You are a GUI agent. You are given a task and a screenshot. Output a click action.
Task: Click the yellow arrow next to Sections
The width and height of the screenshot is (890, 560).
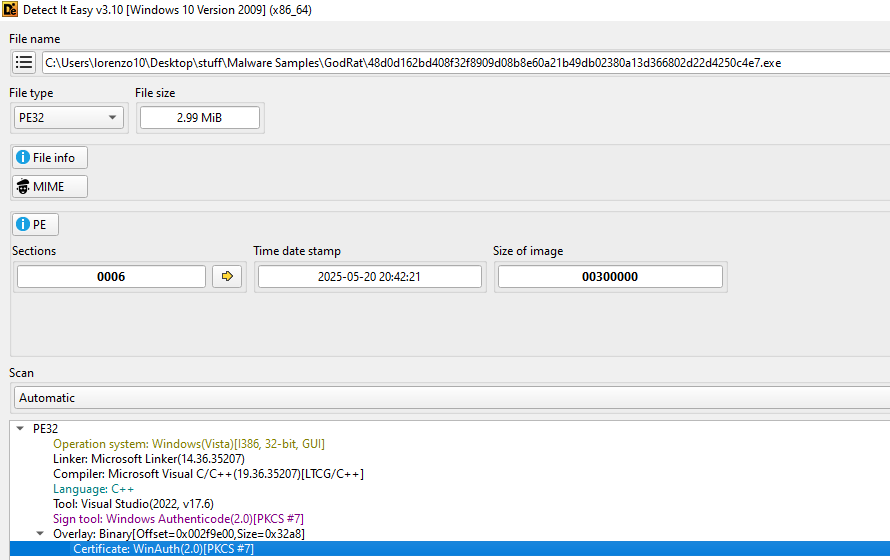[227, 276]
